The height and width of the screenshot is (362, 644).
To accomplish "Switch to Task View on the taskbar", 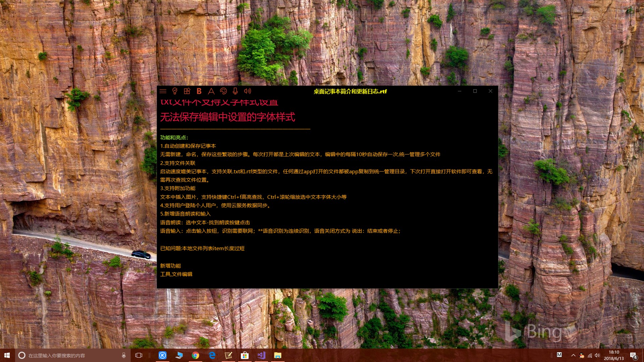I will pyautogui.click(x=139, y=355).
